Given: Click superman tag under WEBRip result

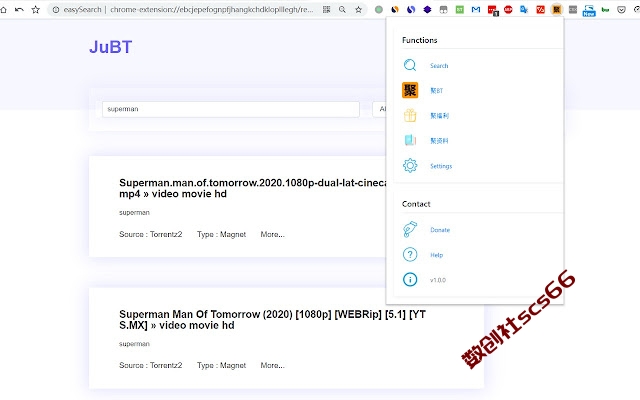Looking at the screenshot, I should (x=134, y=344).
